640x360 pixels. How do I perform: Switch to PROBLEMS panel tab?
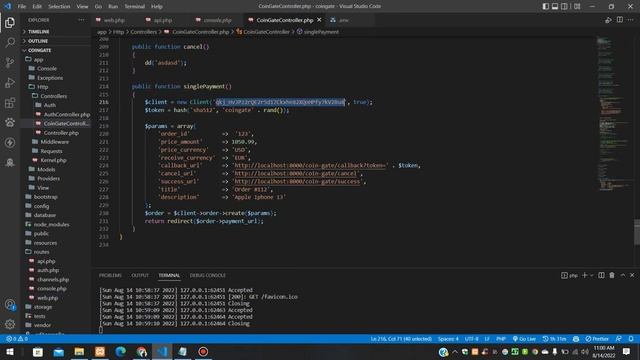point(110,275)
